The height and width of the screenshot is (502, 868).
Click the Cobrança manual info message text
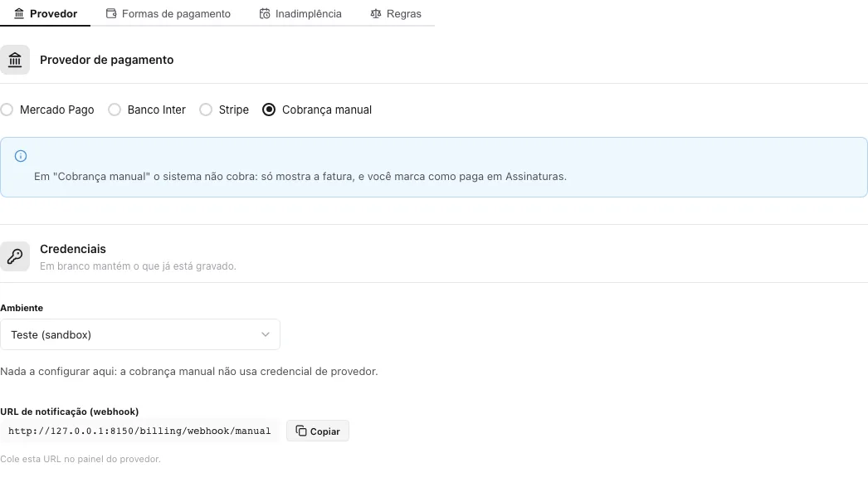pyautogui.click(x=300, y=177)
